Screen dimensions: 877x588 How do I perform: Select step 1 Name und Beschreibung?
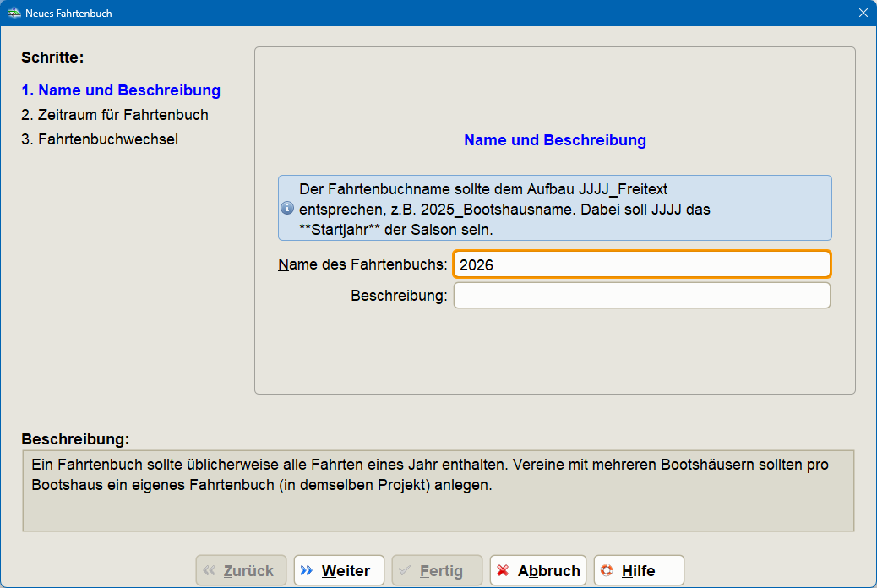click(120, 90)
